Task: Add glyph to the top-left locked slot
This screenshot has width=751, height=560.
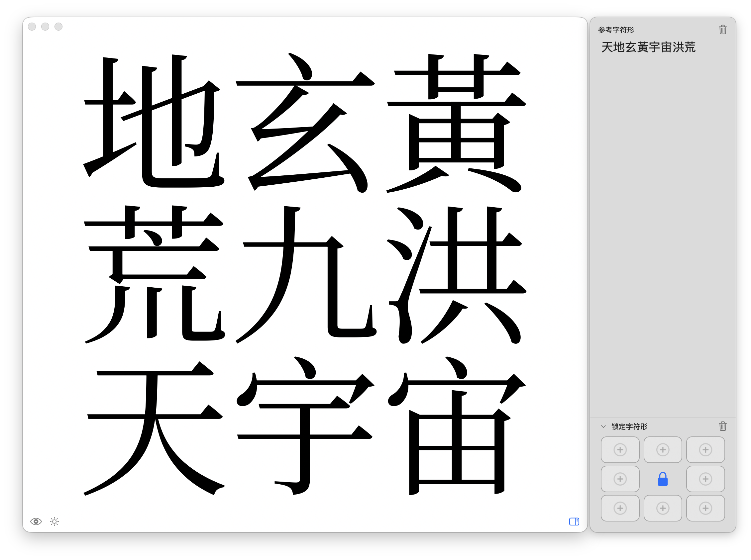Action: coord(620,449)
